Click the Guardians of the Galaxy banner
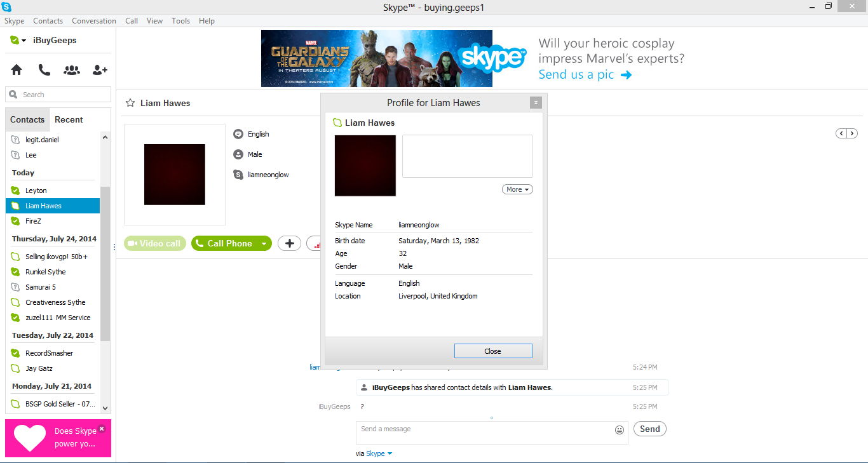Screen dimensions: 868x463 pos(376,58)
